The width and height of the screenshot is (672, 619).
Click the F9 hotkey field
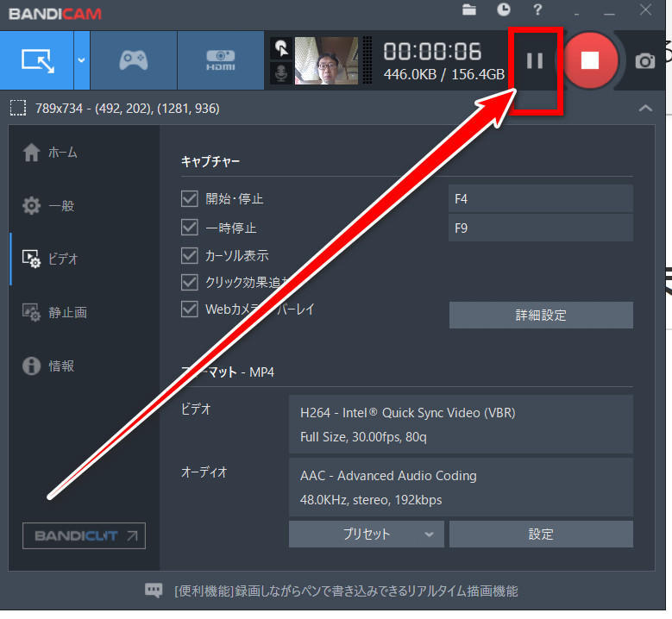pos(540,228)
